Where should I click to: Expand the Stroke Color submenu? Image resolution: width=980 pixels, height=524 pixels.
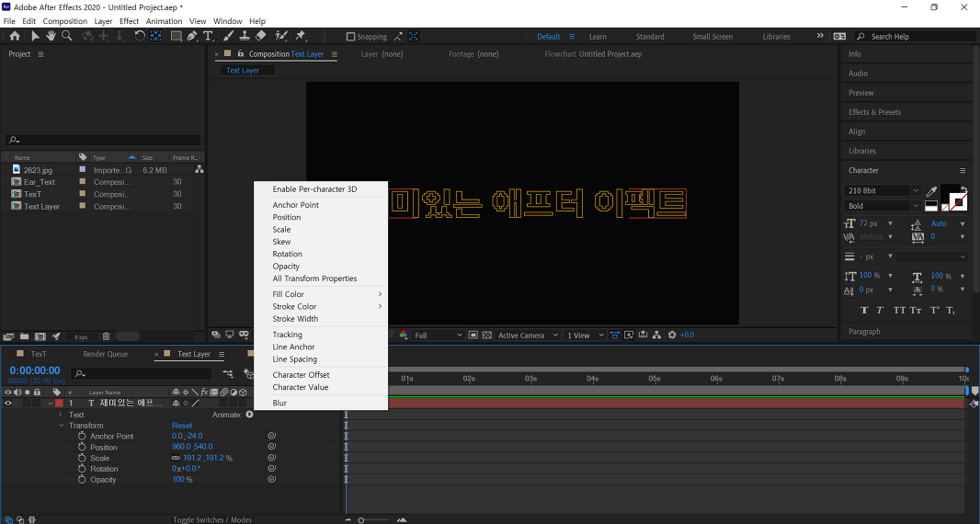point(321,306)
